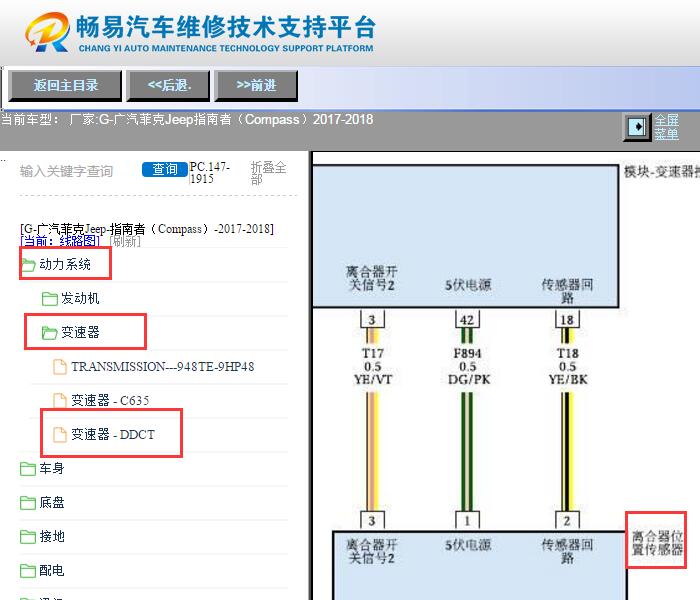Open the 变速器 - C635 entry

point(110,400)
